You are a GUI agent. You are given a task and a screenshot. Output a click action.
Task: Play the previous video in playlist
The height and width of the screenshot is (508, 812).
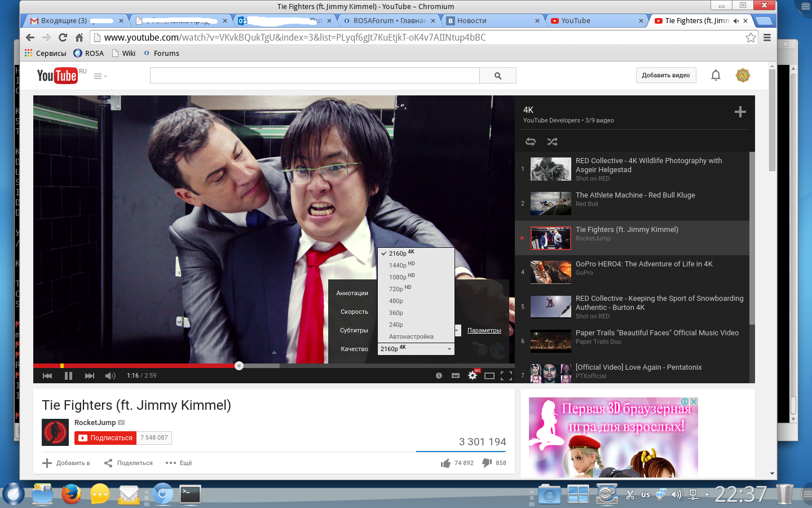(x=47, y=376)
